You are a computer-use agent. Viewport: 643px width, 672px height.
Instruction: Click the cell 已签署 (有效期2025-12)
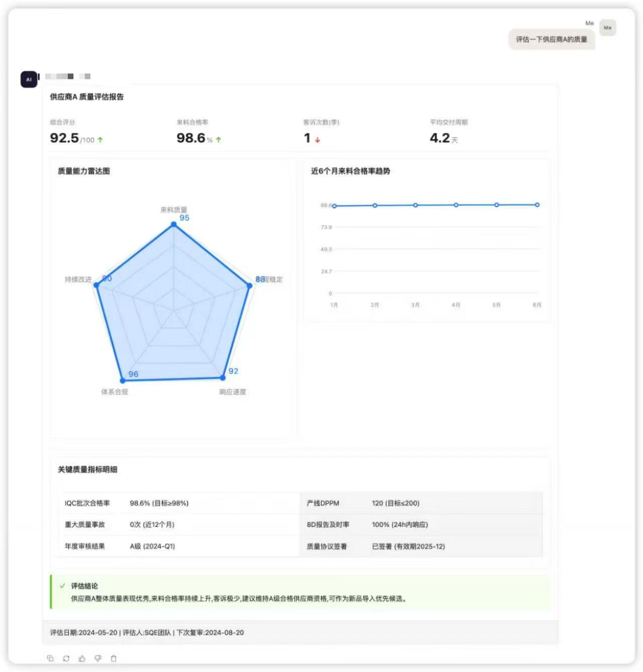[x=408, y=546]
